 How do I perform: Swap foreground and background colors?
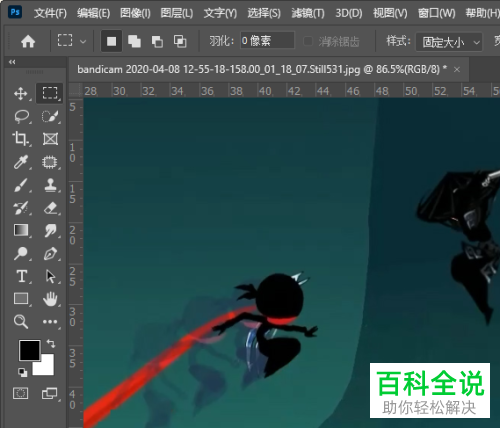coord(51,344)
